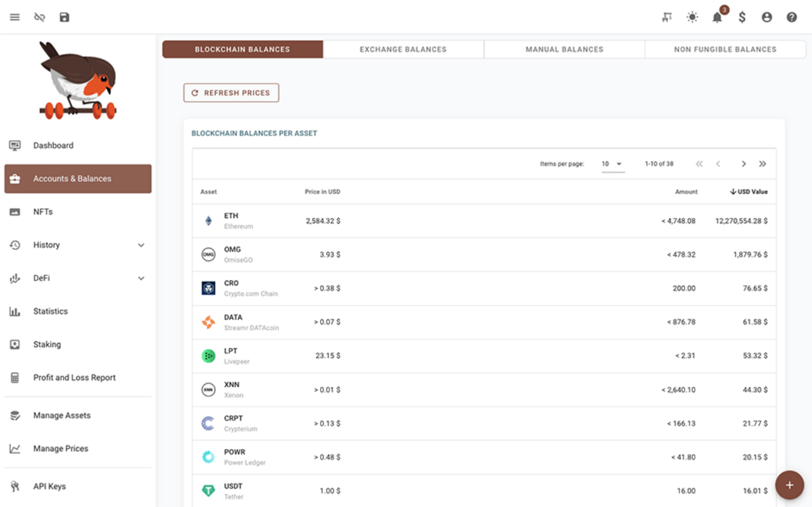
Task: Enable privacy mode using the crossed-eye icon
Action: (x=39, y=17)
